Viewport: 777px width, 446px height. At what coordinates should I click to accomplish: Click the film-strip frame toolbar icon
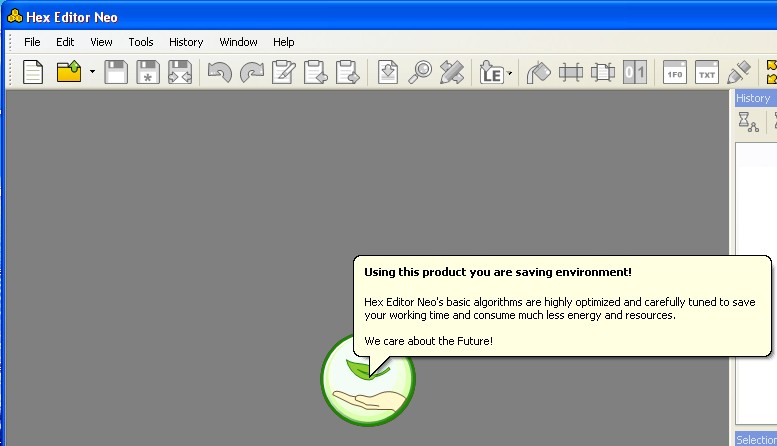tap(571, 73)
